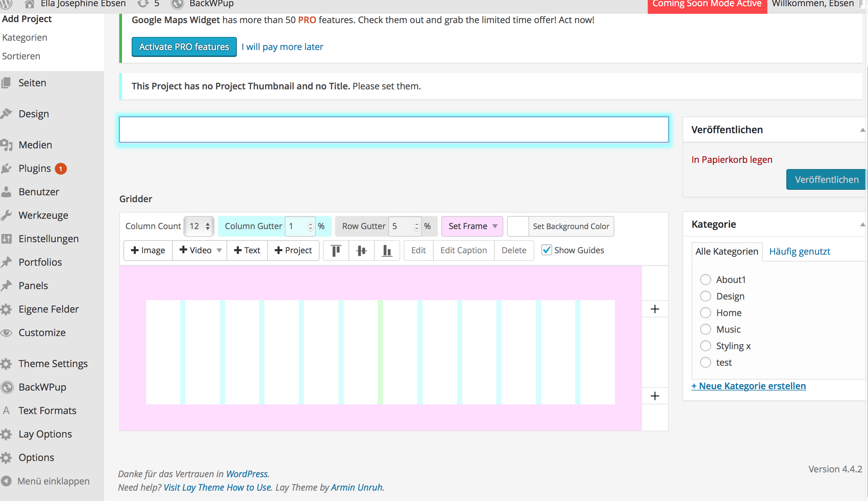
Task: Click the project title input field
Action: 394,130
